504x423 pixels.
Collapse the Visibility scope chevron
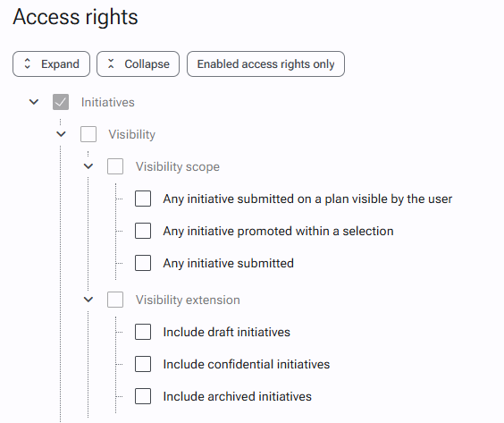pyautogui.click(x=88, y=166)
